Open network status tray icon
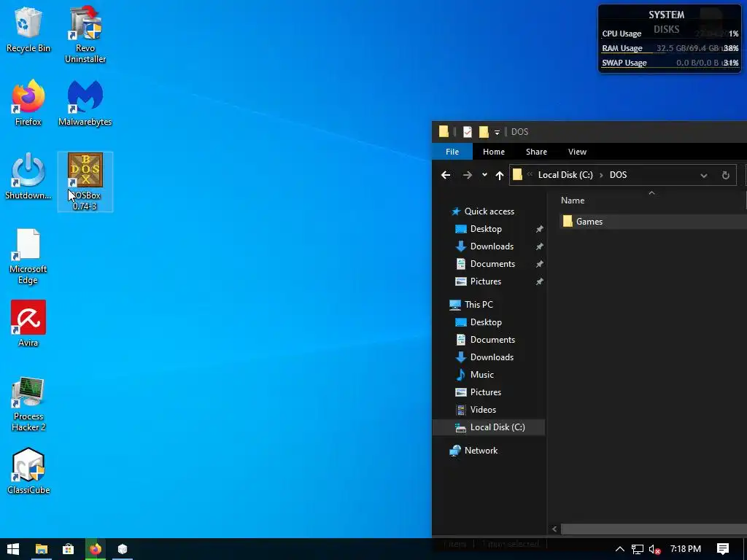This screenshot has height=560, width=747. (x=637, y=549)
